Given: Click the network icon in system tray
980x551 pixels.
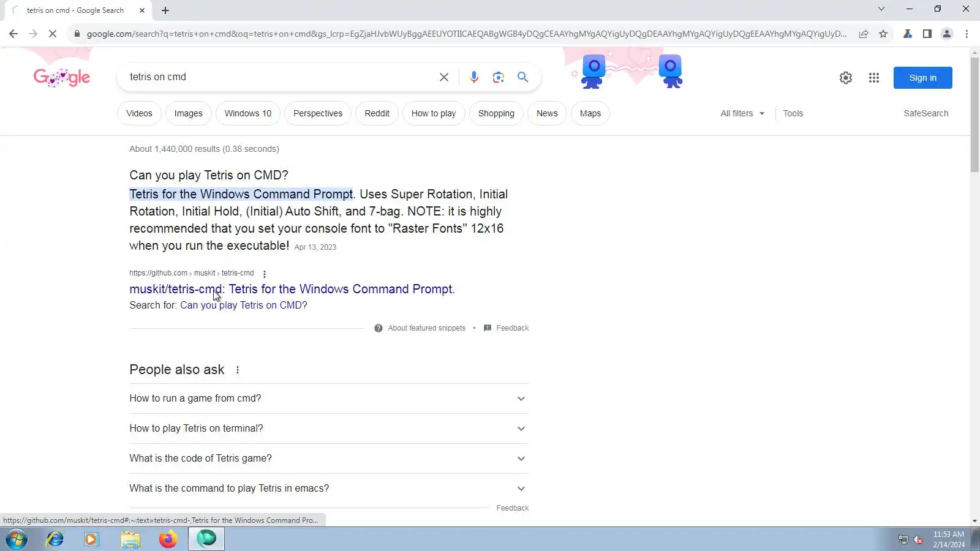Looking at the screenshot, I should 903,539.
